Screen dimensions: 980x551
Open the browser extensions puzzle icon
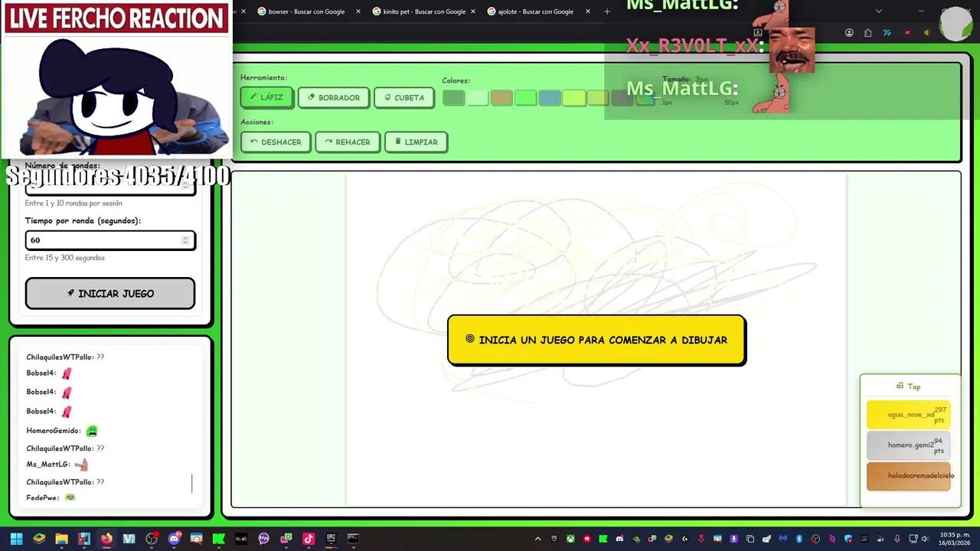click(867, 33)
